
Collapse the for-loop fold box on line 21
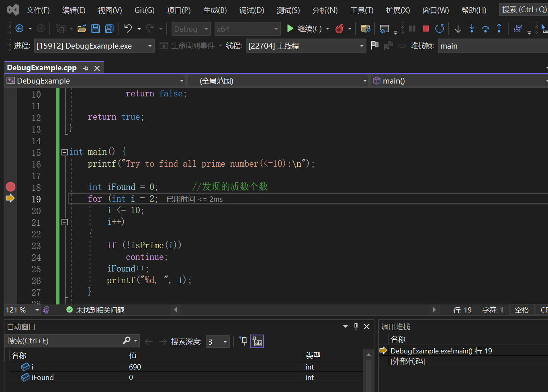(64, 222)
